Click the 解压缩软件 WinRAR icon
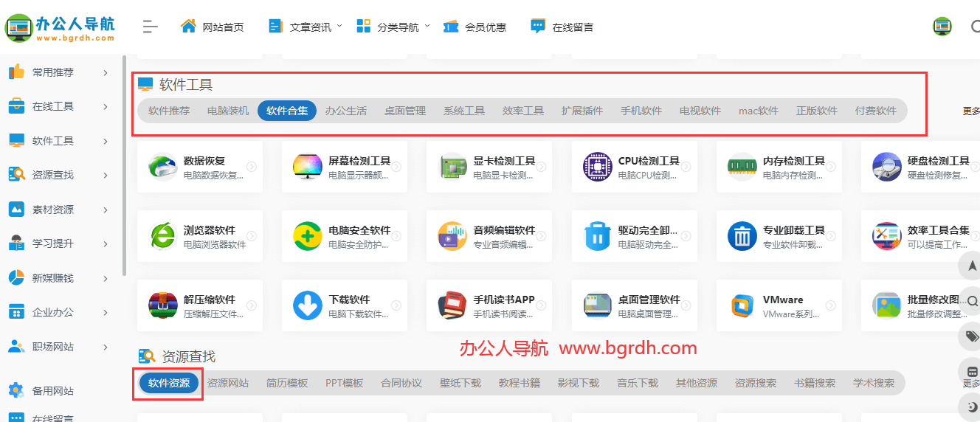 tap(163, 306)
